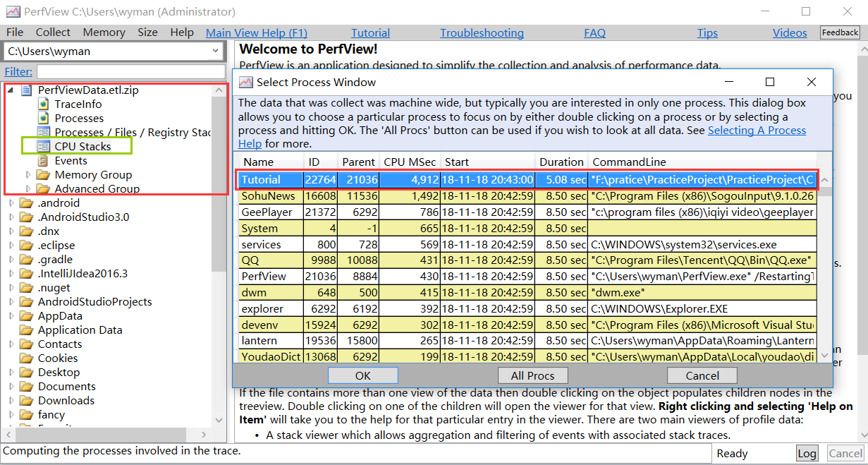Click the .eclipse folder icon

tap(27, 246)
